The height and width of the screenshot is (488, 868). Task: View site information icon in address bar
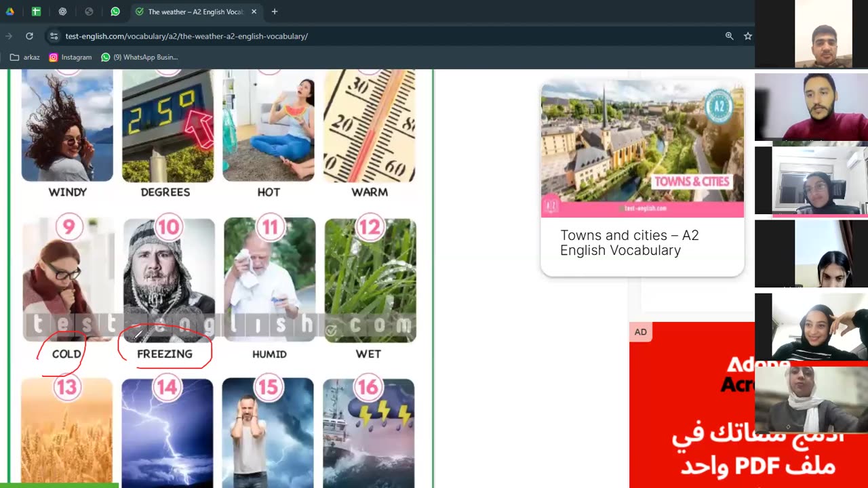click(x=54, y=36)
